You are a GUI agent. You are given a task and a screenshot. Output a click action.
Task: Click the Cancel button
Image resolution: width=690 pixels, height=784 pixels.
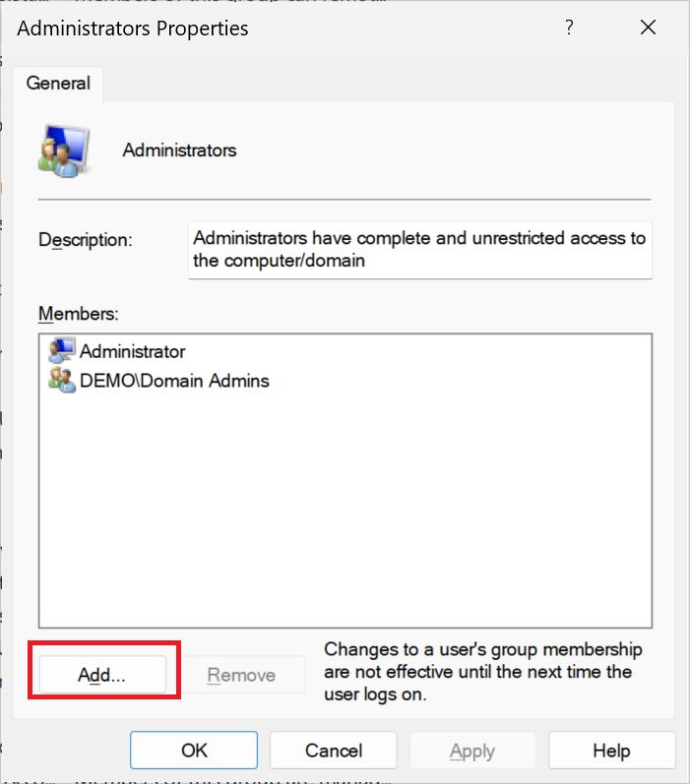334,750
